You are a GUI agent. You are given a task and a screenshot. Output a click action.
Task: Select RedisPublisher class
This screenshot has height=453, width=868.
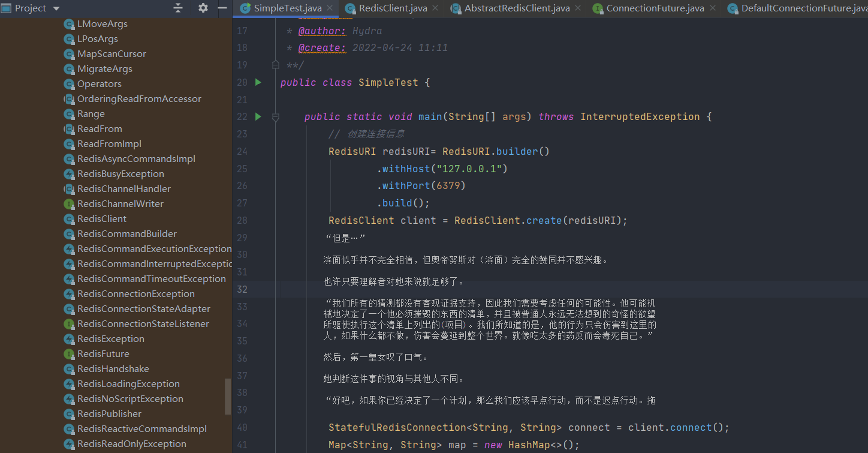click(109, 414)
